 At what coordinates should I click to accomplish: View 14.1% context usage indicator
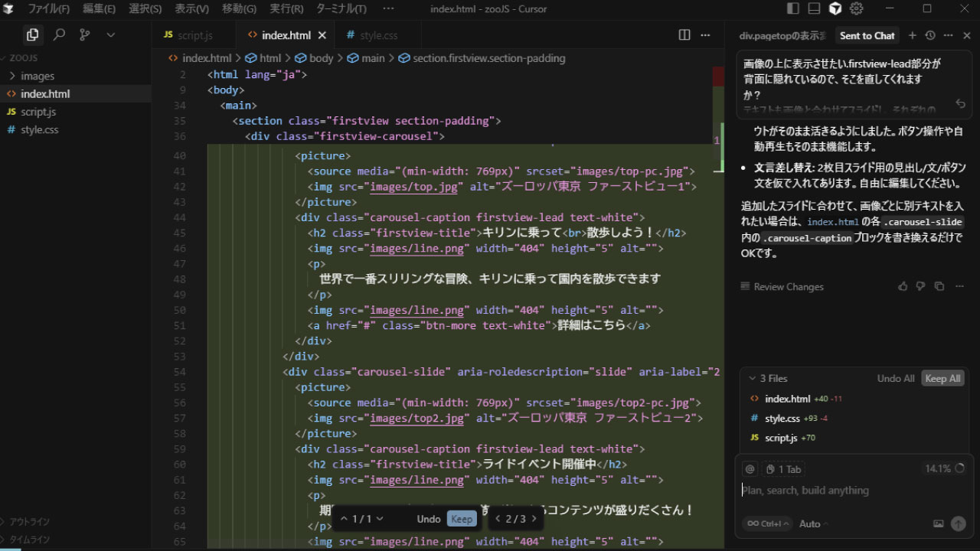(944, 468)
